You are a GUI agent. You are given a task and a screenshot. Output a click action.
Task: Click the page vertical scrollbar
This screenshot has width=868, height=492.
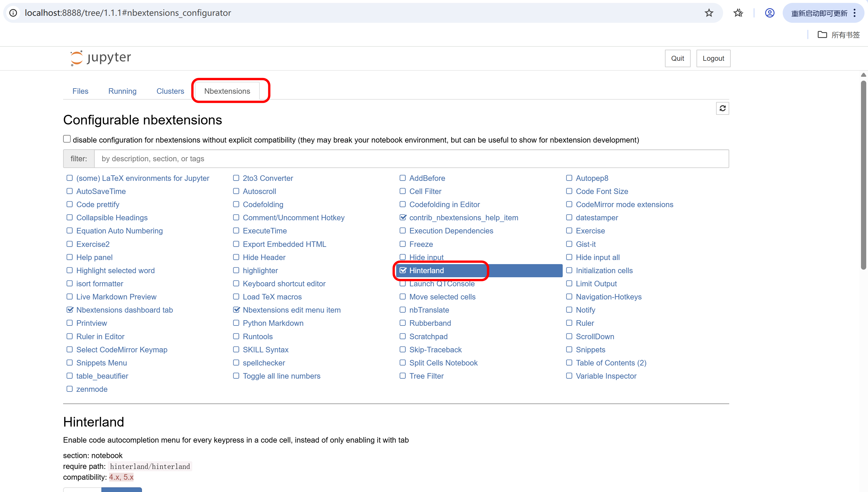tap(863, 176)
